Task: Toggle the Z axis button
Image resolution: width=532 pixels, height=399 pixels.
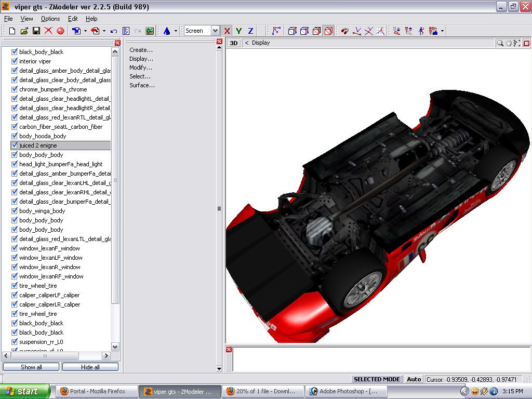Action: point(250,31)
